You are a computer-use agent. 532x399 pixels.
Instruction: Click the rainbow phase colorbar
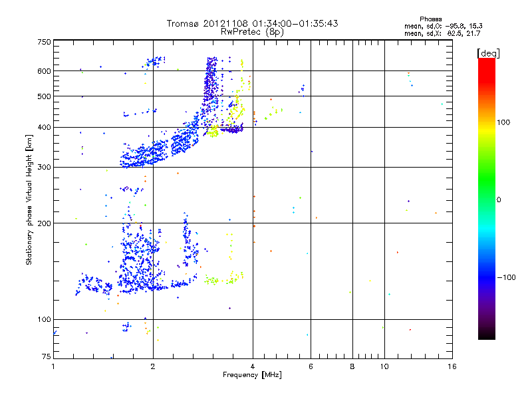point(487,198)
